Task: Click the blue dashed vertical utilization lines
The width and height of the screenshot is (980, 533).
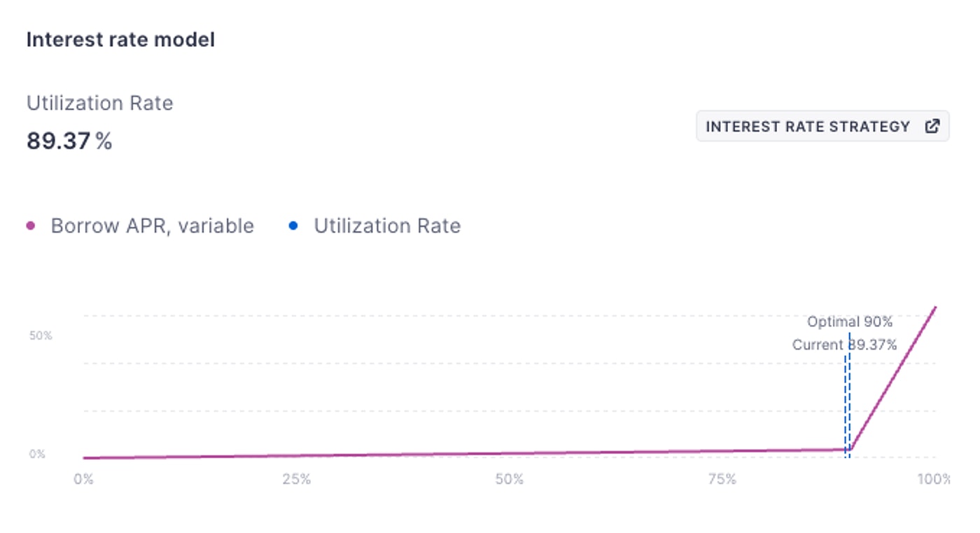Action: point(847,406)
